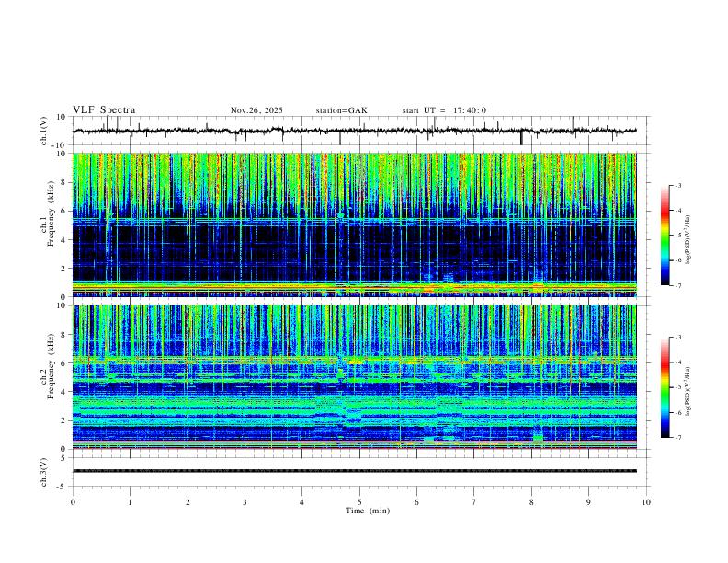
Task: Click the 'VLF Spectra' title text
Action: (104, 110)
